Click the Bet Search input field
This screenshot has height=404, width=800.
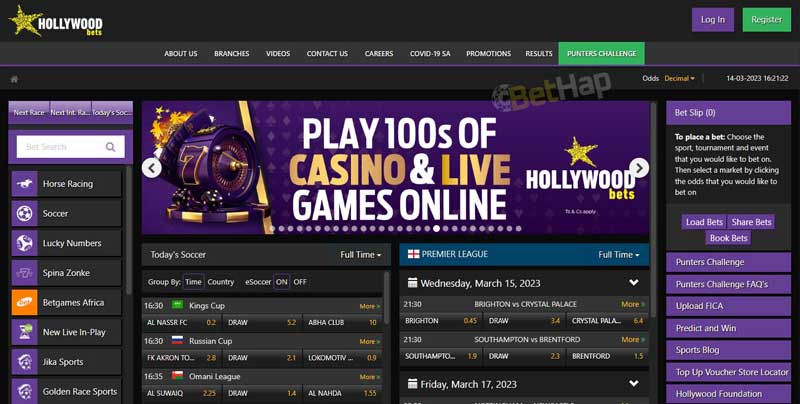[x=62, y=147]
